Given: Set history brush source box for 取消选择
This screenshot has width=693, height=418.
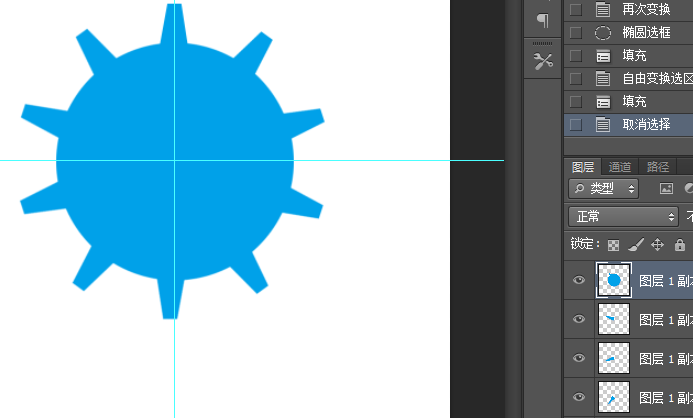Looking at the screenshot, I should point(575,125).
